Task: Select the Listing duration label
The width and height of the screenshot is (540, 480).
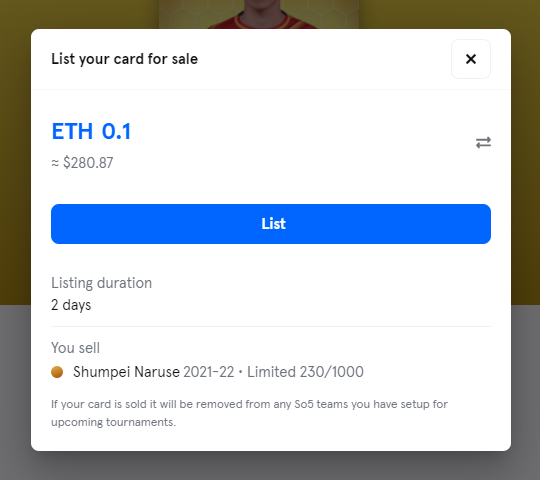Action: pos(102,283)
